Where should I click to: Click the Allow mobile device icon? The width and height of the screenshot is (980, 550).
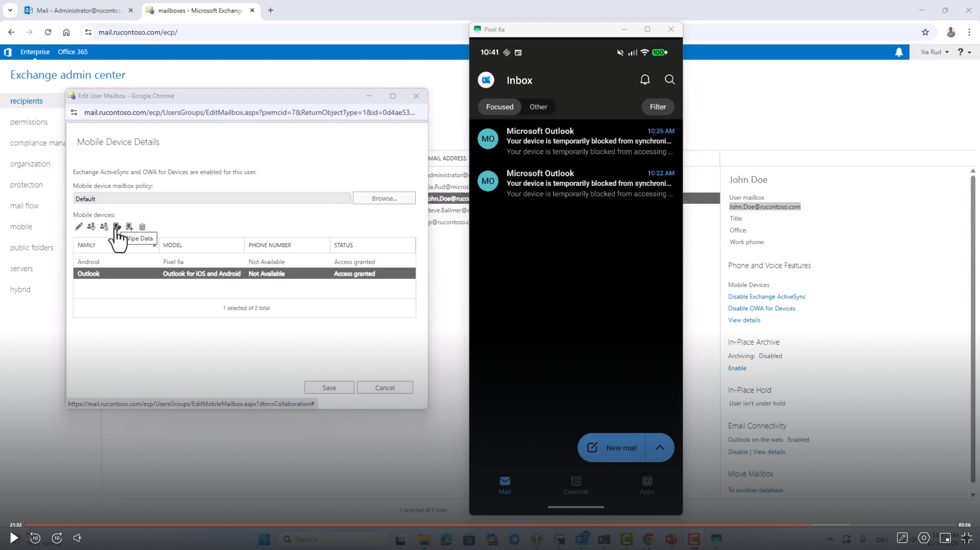[91, 227]
